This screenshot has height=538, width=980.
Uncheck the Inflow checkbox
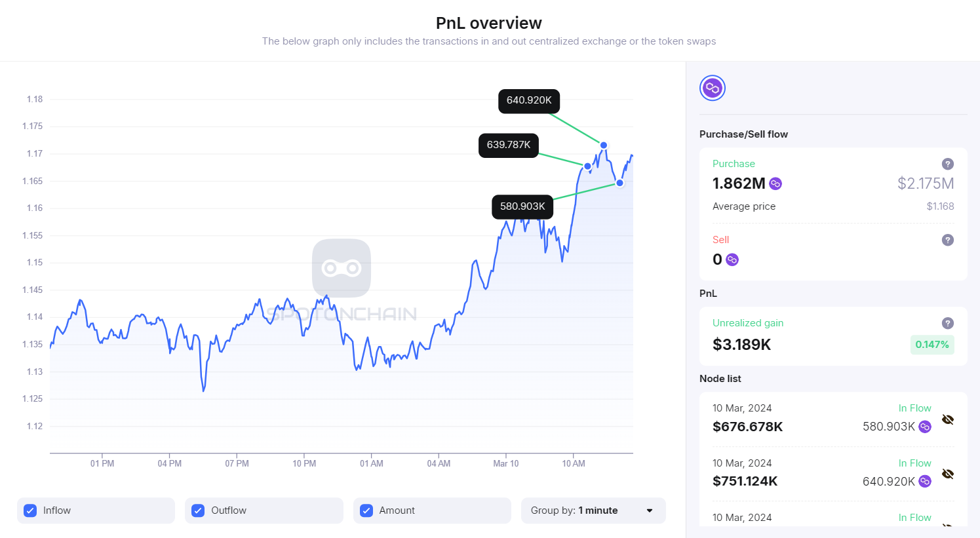coord(30,510)
